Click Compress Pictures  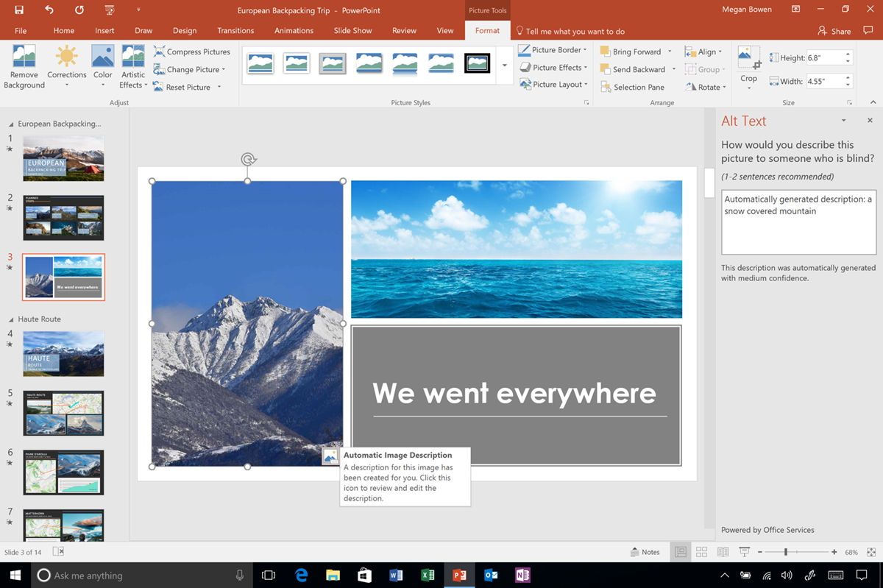tap(191, 52)
